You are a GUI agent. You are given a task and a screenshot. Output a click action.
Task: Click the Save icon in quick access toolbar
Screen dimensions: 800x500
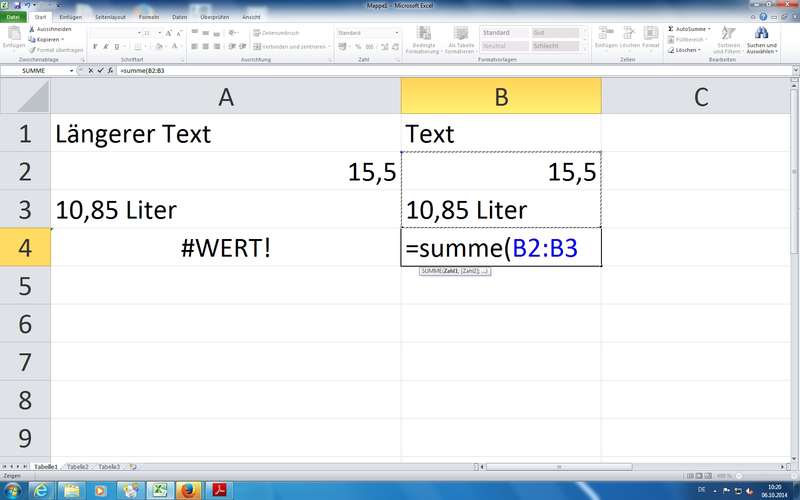pyautogui.click(x=17, y=5)
